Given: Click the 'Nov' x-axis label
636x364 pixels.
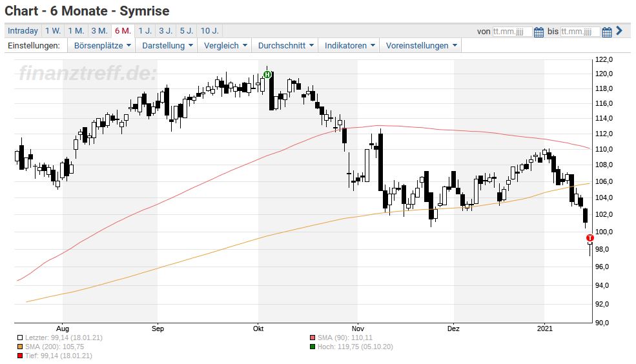Looking at the screenshot, I should coord(358,329).
